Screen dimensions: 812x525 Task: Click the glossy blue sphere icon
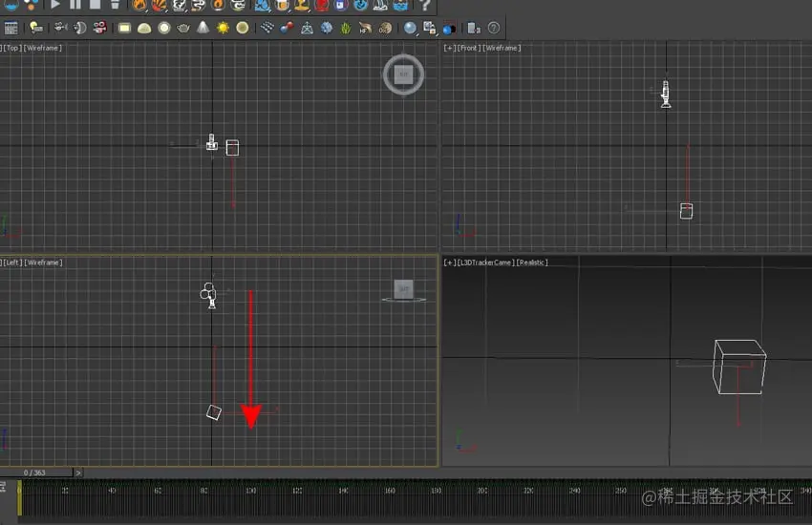[410, 28]
